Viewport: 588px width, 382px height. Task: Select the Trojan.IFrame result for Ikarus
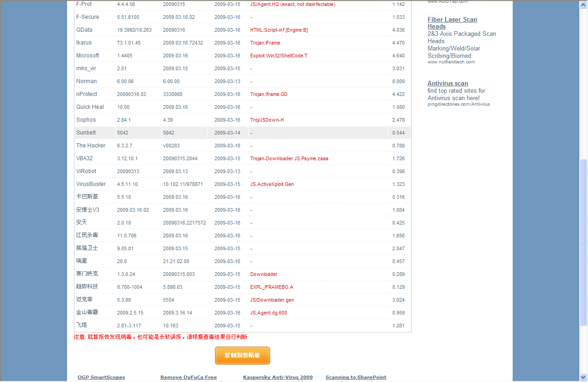point(265,43)
